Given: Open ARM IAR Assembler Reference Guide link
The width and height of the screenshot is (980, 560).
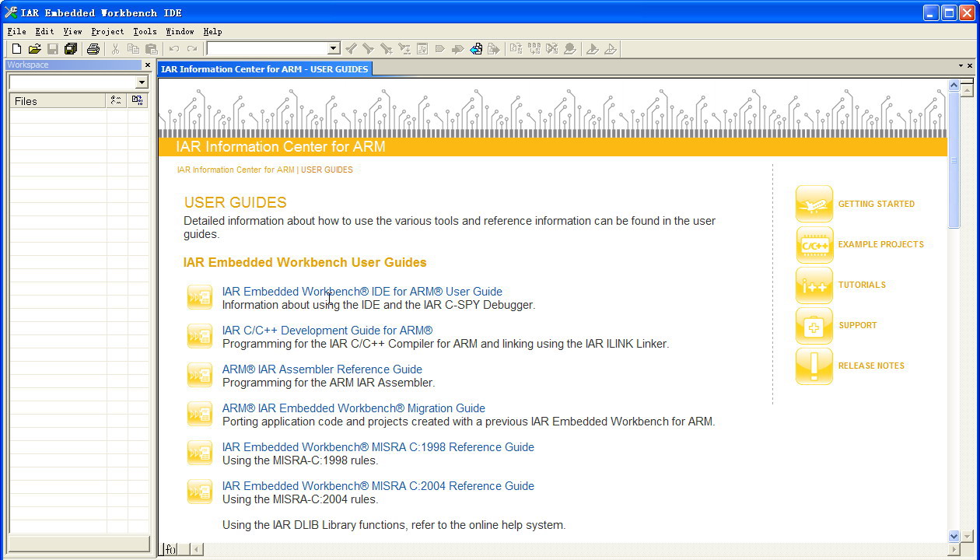Looking at the screenshot, I should (322, 369).
